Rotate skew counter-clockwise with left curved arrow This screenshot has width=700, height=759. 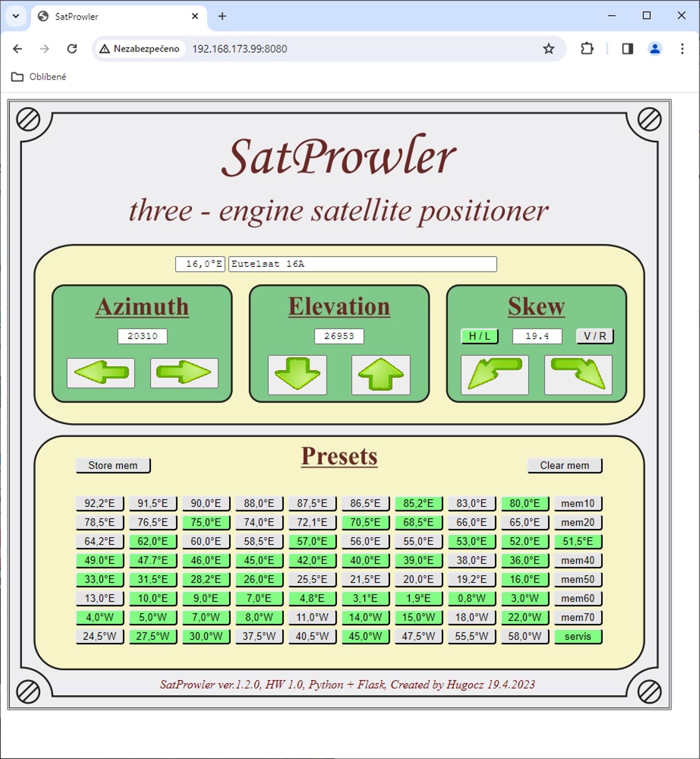coord(495,375)
